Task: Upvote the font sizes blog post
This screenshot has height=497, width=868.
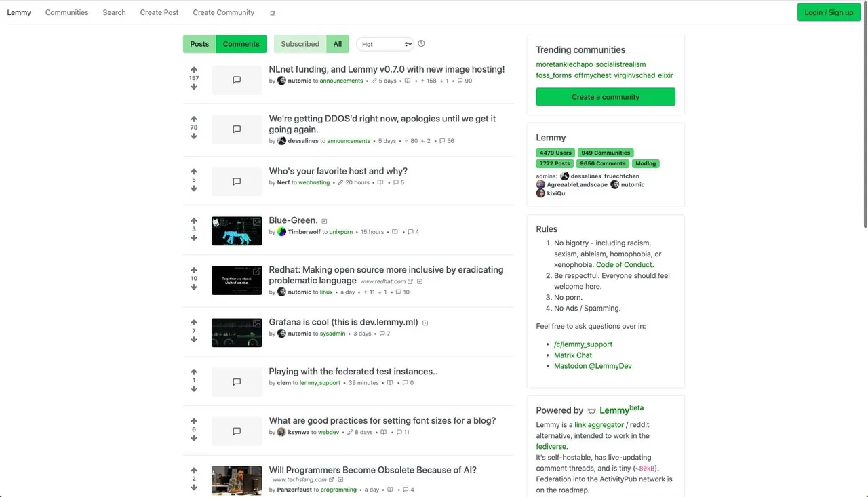Action: tap(194, 421)
